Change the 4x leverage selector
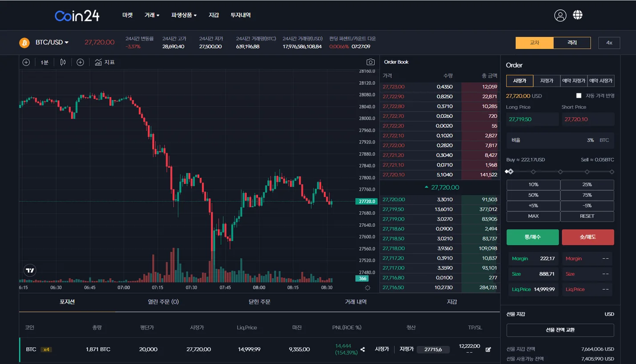 tap(609, 43)
